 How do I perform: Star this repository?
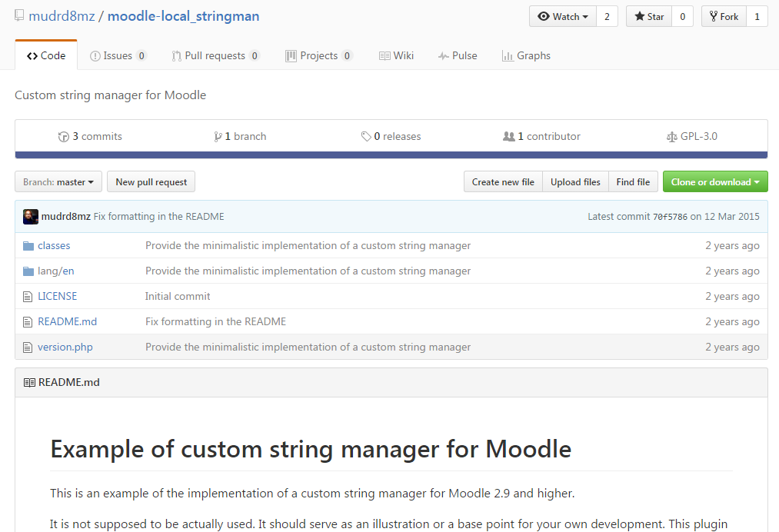pos(649,16)
